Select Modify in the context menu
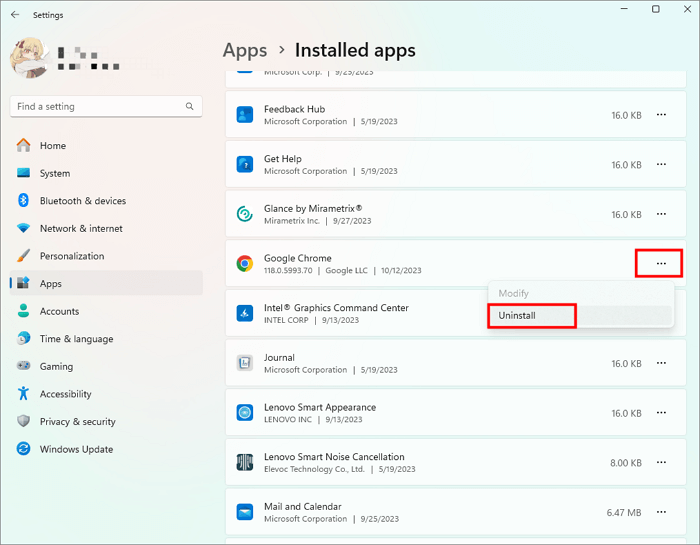 click(x=514, y=293)
